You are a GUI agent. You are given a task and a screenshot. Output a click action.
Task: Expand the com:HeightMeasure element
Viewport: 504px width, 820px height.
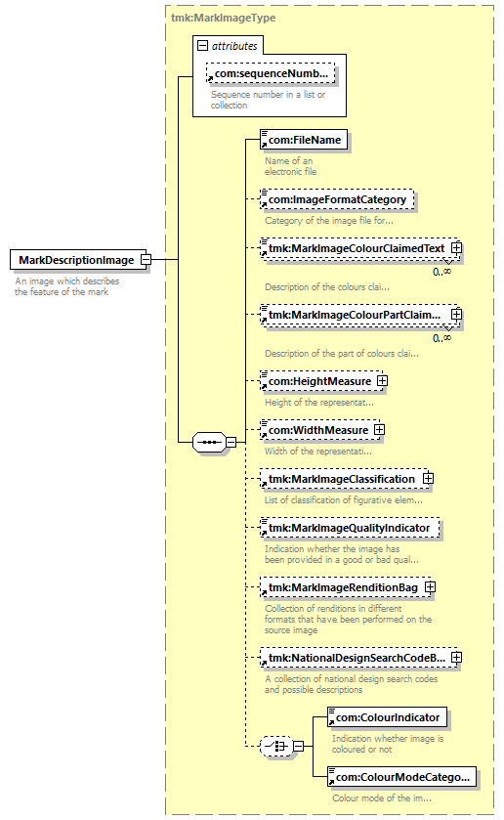click(382, 381)
